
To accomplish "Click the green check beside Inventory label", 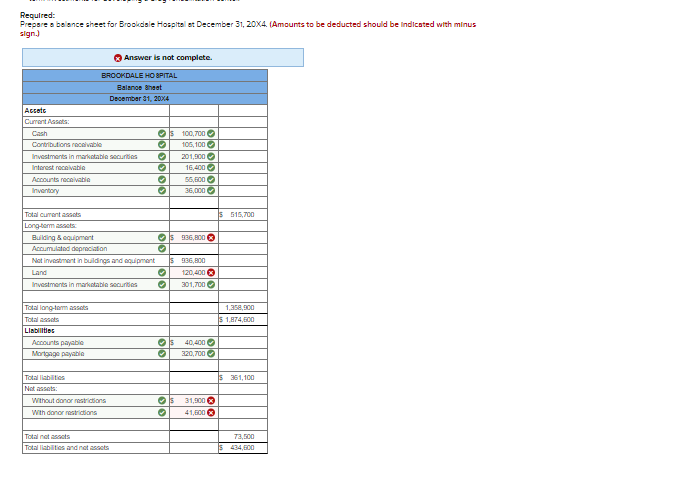I will (162, 190).
